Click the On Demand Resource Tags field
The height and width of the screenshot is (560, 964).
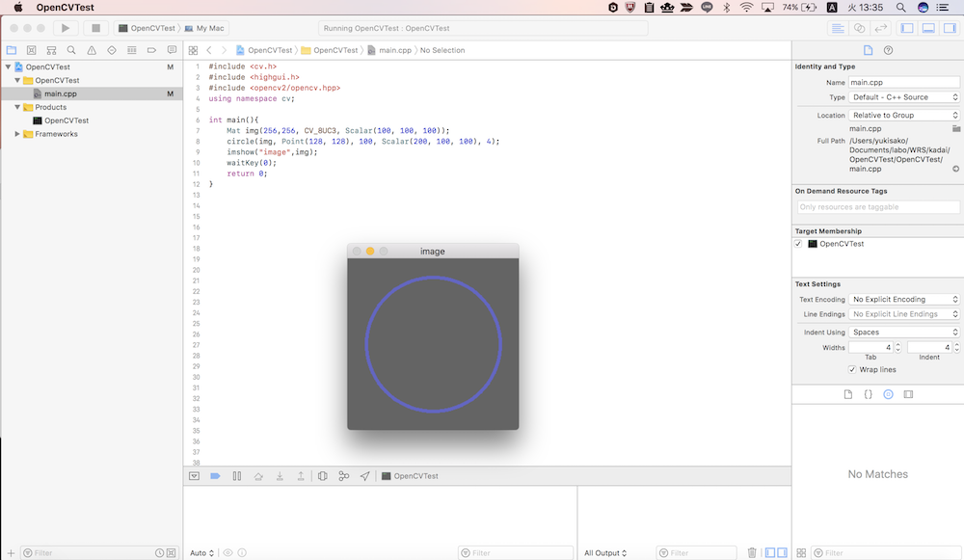(878, 207)
